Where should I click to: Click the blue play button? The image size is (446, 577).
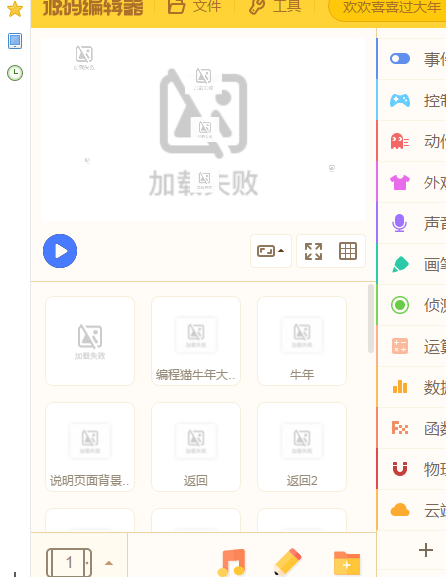pos(60,251)
